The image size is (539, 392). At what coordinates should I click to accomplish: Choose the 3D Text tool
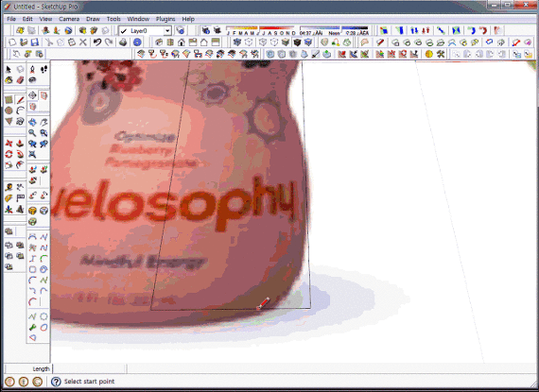pos(20,209)
